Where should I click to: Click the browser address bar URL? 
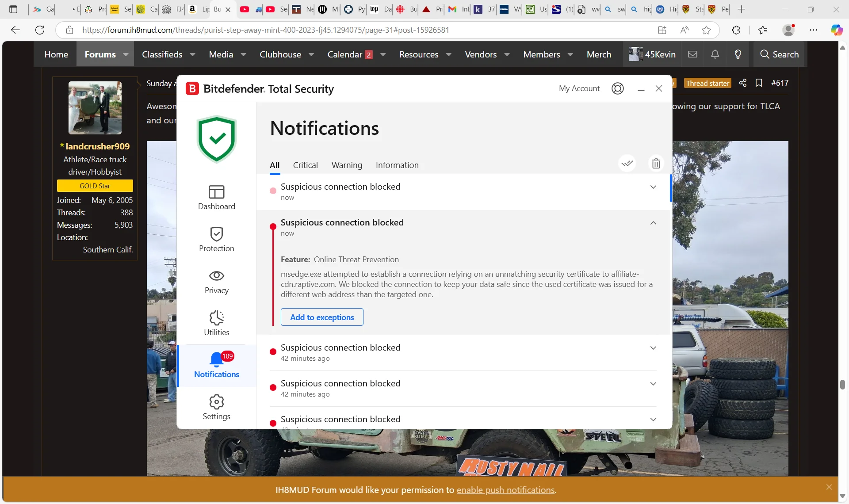pyautogui.click(x=265, y=30)
